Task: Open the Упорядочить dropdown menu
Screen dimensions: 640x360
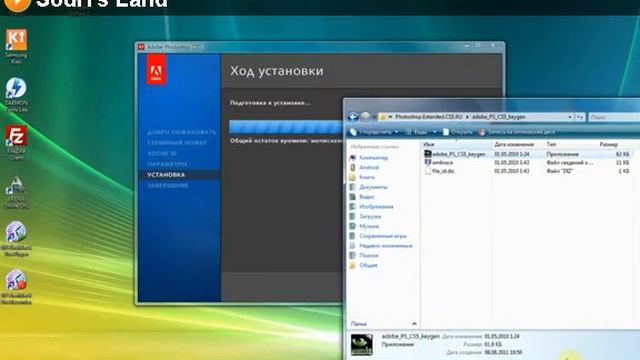Action: pyautogui.click(x=374, y=132)
